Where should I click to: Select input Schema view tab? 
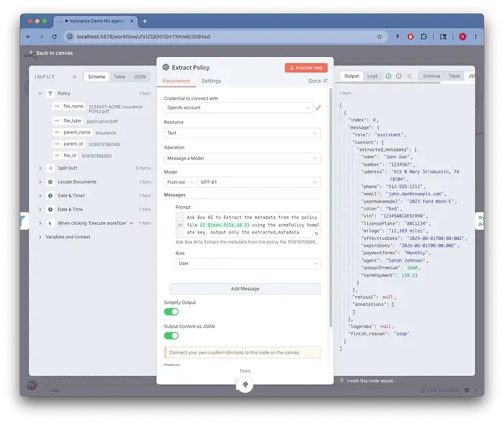[x=96, y=77]
